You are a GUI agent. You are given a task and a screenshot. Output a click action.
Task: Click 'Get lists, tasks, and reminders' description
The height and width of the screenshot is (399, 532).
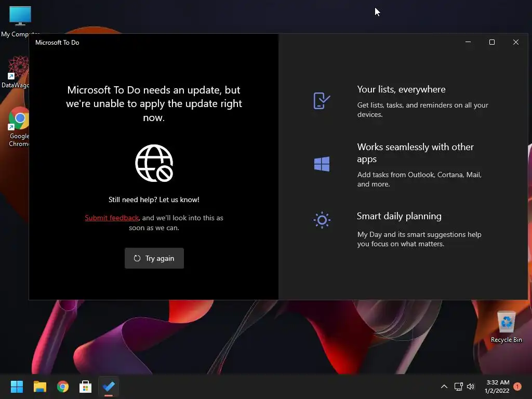422,110
